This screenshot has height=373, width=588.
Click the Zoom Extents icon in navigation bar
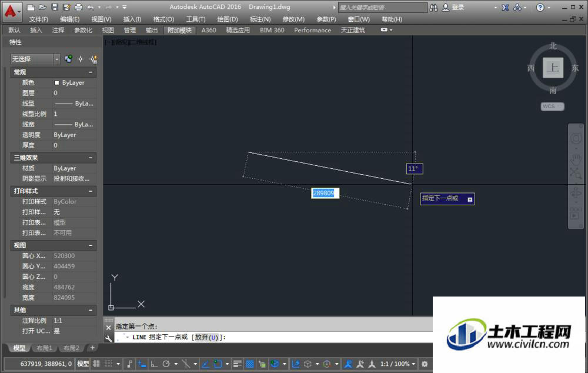(x=576, y=174)
